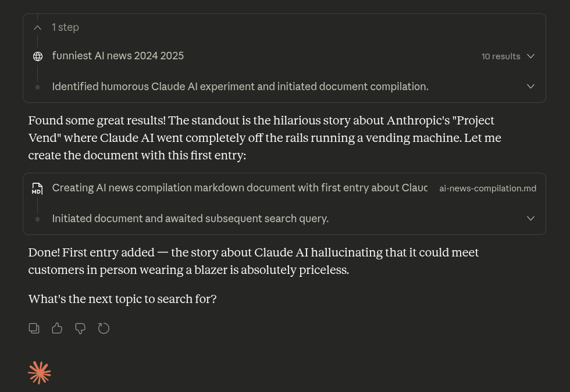Screen dimensions: 570x392
Task: Open the 'Creating AI news compilation' document card
Action: tap(240, 188)
